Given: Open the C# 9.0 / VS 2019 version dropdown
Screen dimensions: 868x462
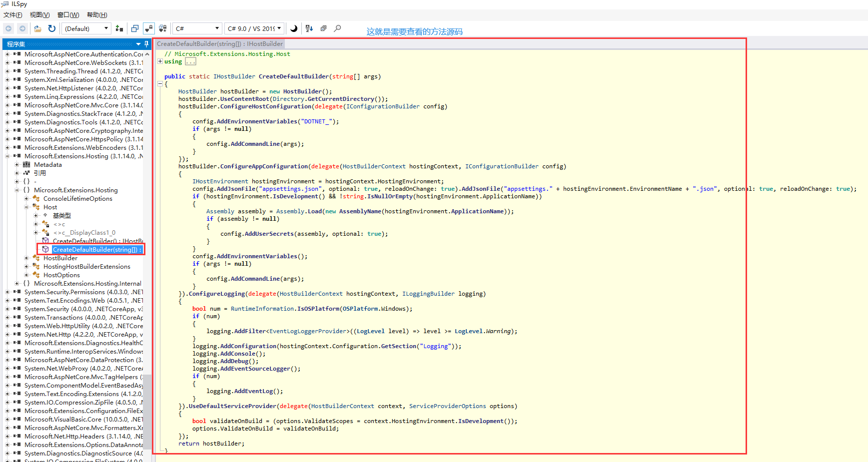Looking at the screenshot, I should point(254,28).
